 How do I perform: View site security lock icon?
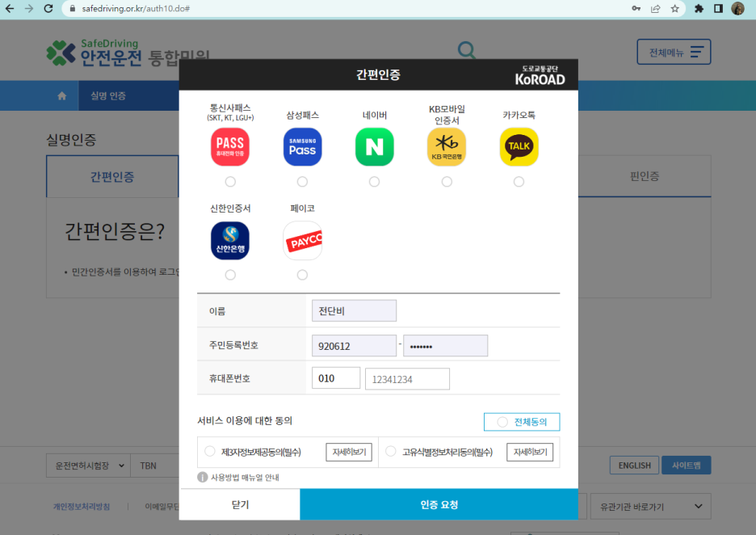tap(73, 9)
